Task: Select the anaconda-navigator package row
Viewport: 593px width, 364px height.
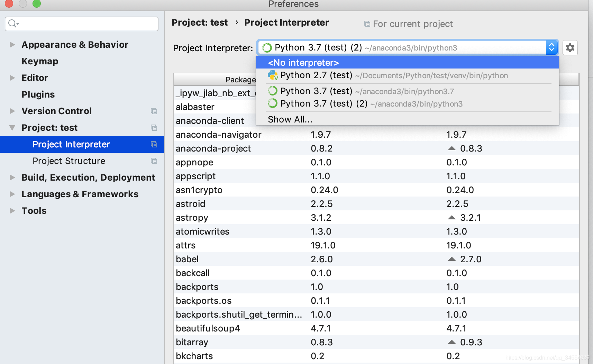Action: click(x=376, y=135)
